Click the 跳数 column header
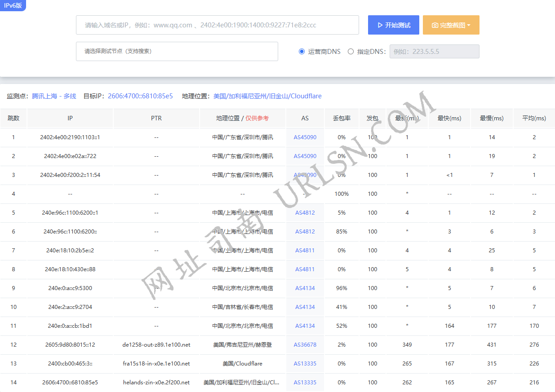The width and height of the screenshot is (555, 392). point(13,118)
